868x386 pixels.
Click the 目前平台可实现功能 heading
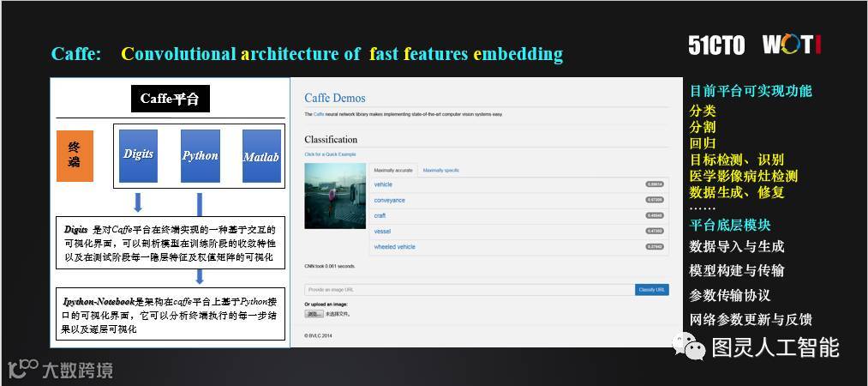point(751,91)
